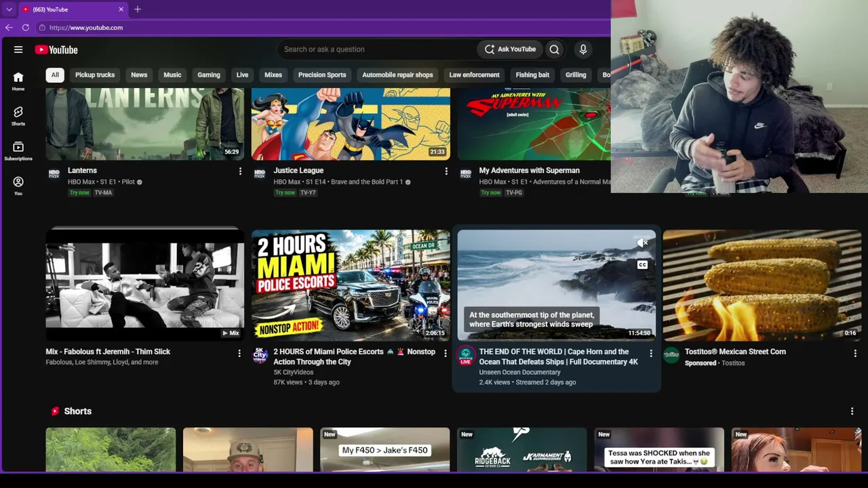Click the browser address bar URL
The image size is (868, 488).
click(x=86, y=28)
